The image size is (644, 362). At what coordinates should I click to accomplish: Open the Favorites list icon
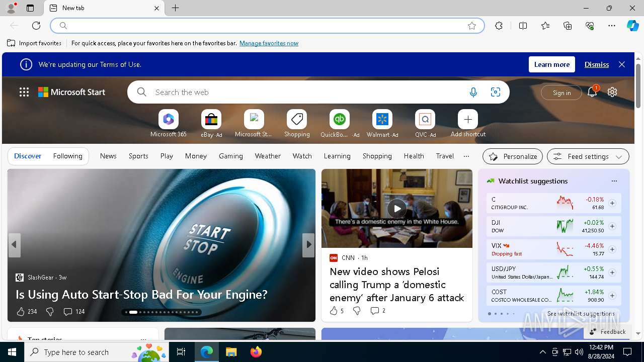(x=545, y=26)
